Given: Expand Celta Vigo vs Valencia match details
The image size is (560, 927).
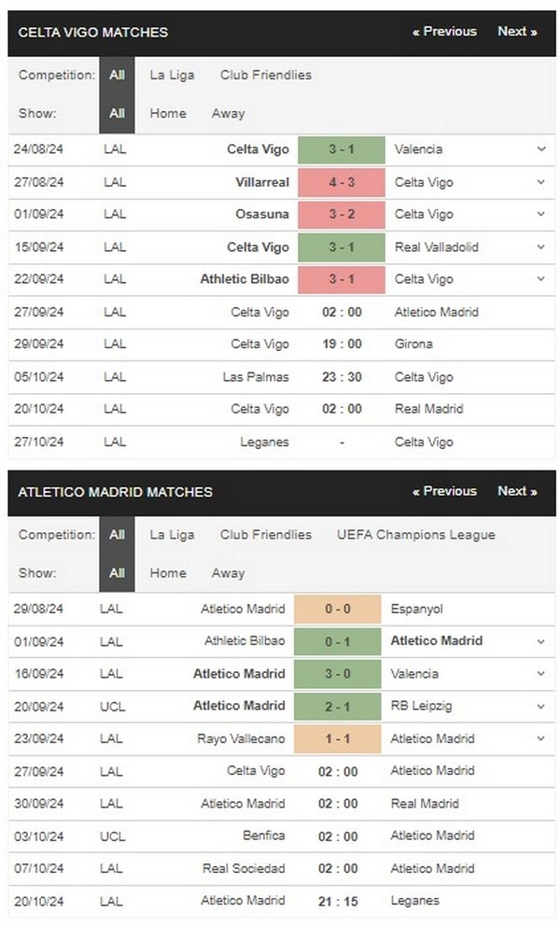Looking at the screenshot, I should pyautogui.click(x=541, y=149).
